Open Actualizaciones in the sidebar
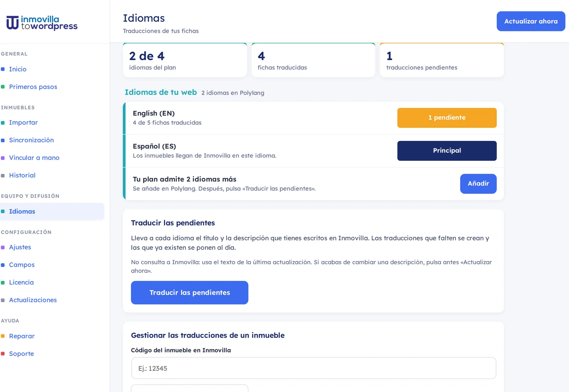 click(33, 300)
